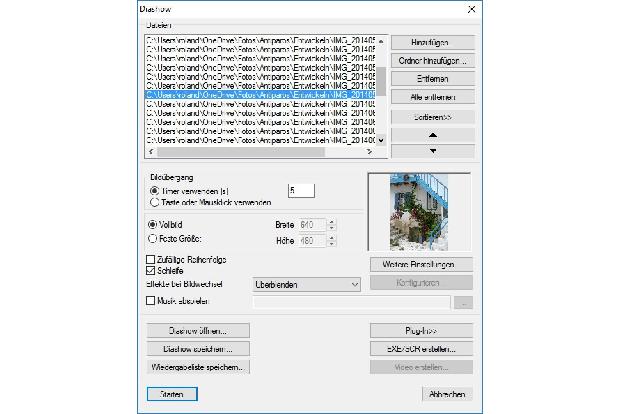Increase the Breite value with stepper up

[332, 222]
